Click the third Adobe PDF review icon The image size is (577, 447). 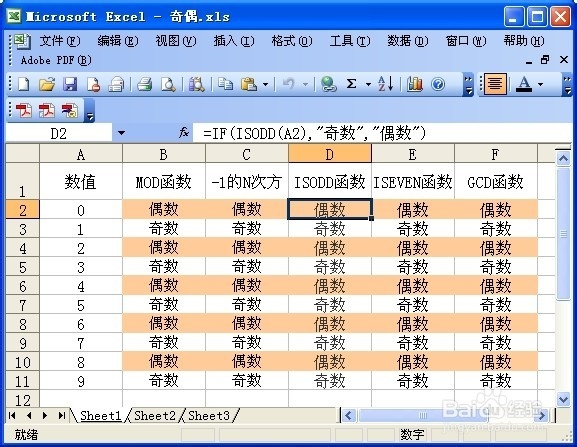pos(70,110)
